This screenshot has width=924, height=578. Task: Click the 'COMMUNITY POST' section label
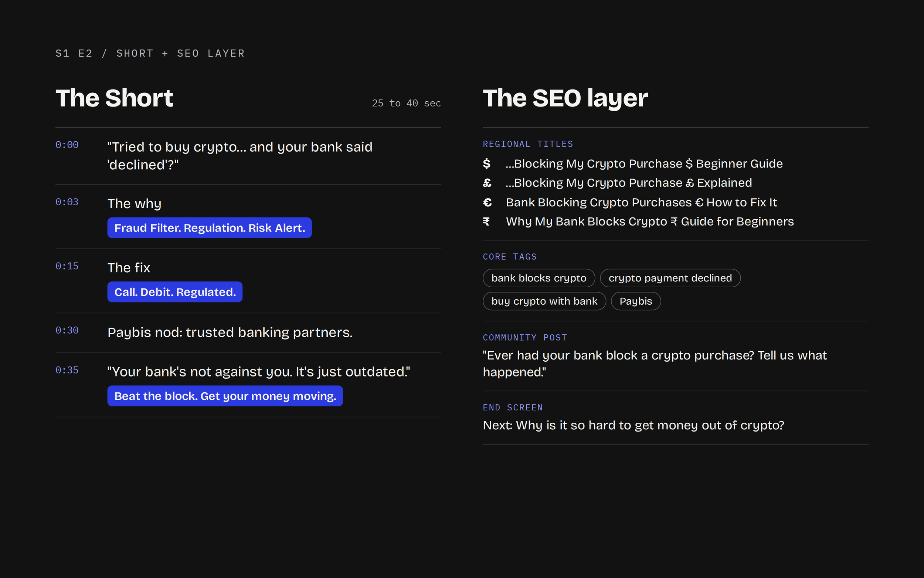point(525,338)
